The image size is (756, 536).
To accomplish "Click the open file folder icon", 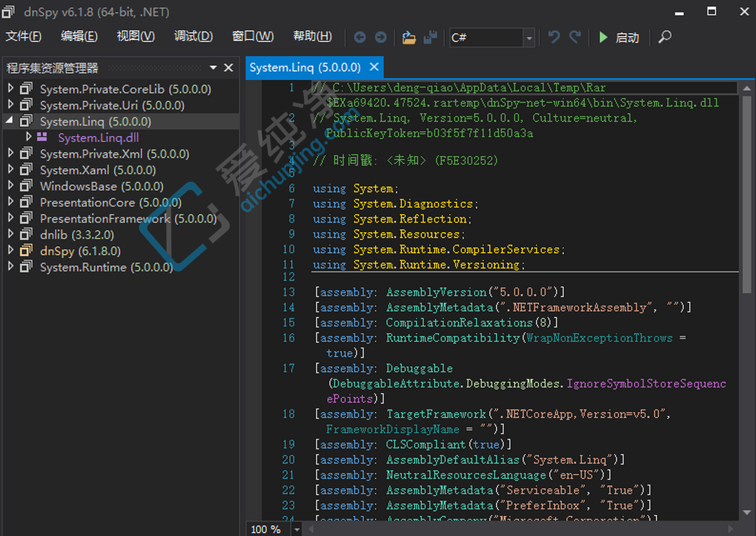I will tap(409, 38).
